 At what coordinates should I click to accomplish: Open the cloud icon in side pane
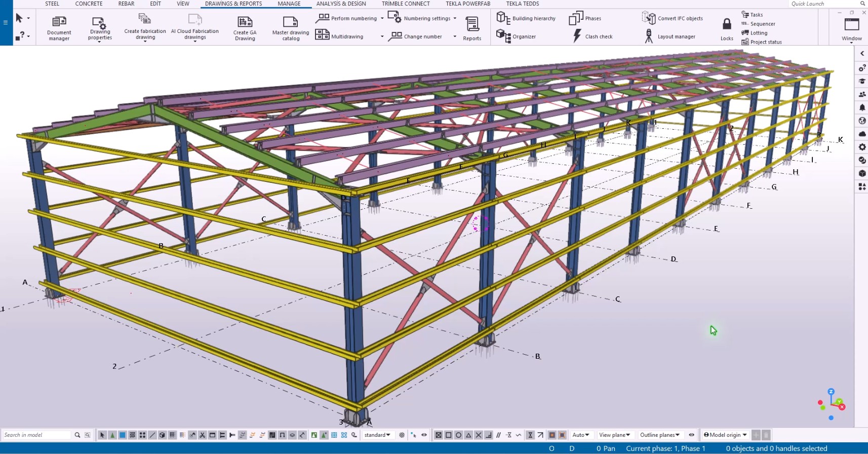click(x=862, y=134)
